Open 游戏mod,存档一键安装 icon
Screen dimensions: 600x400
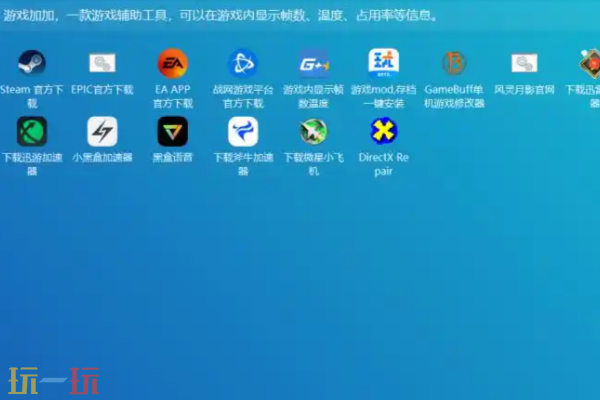point(384,63)
